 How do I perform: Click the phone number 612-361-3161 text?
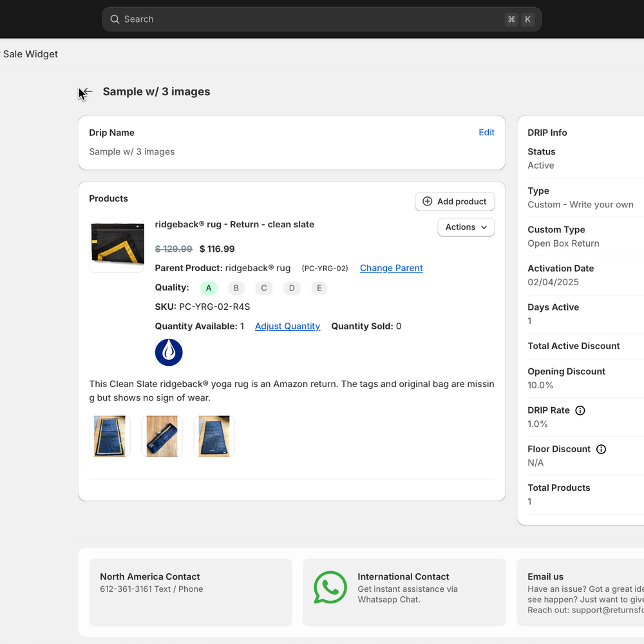point(126,589)
